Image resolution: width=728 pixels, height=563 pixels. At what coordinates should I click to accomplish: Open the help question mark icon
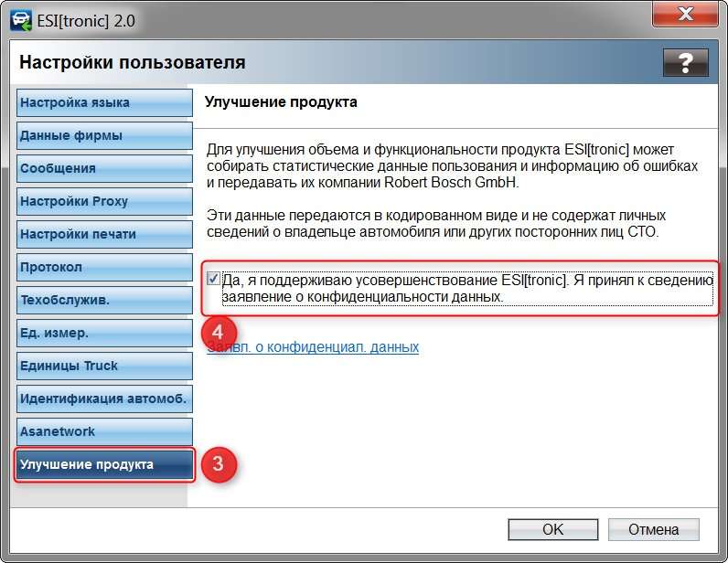tap(686, 62)
